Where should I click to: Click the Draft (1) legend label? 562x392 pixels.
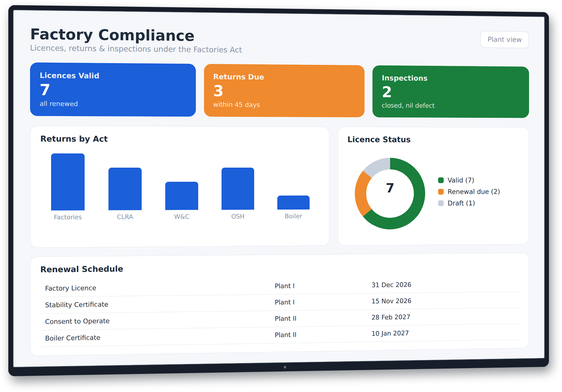[x=461, y=203]
